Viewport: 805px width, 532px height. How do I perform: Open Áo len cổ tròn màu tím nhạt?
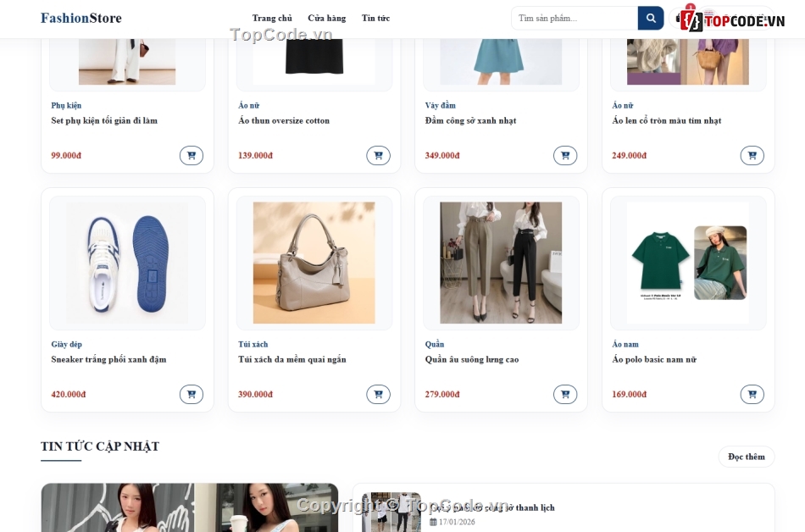pos(666,120)
